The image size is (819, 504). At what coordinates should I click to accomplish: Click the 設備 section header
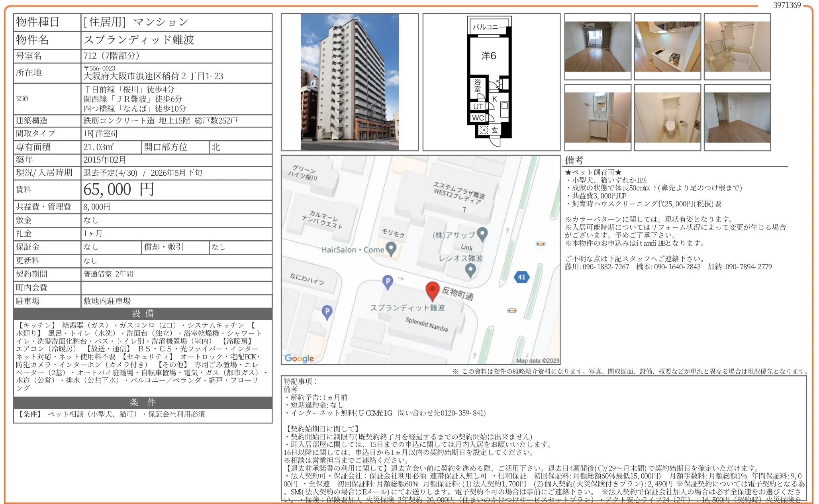click(x=143, y=314)
